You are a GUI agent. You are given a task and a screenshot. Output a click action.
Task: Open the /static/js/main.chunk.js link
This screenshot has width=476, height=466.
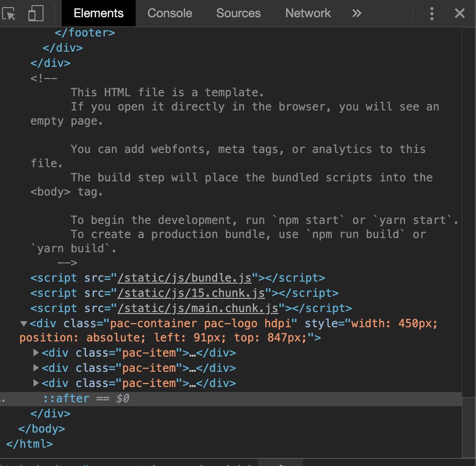[x=198, y=308]
